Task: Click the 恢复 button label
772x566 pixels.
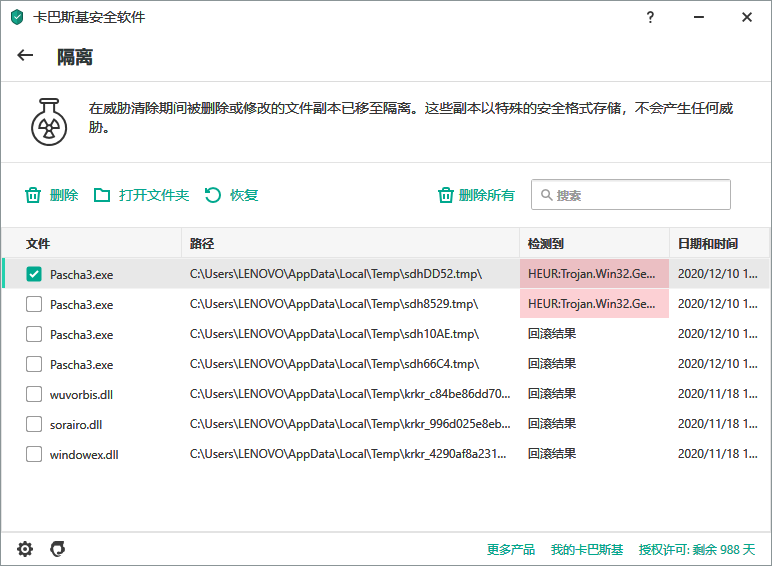Action: coord(244,195)
